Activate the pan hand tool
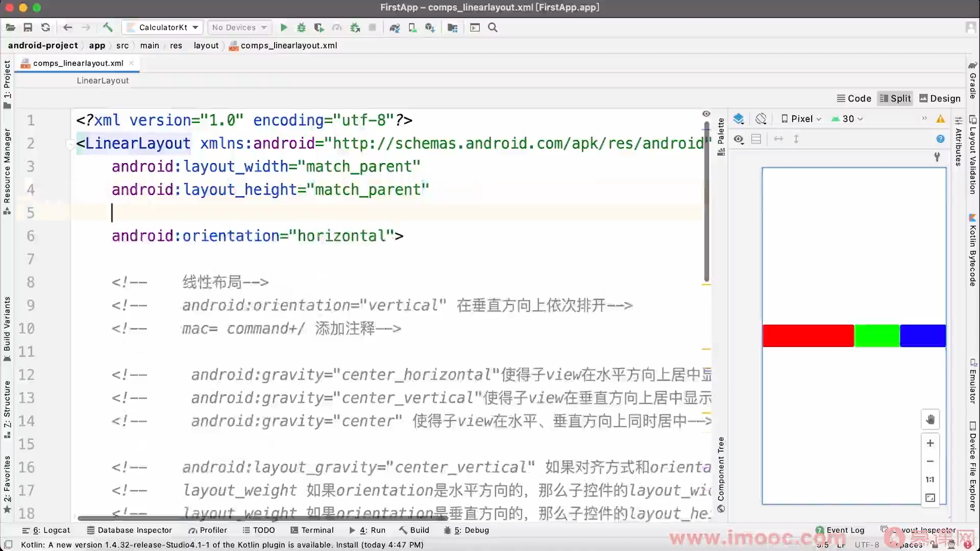This screenshot has height=551, width=980. pos(930,419)
